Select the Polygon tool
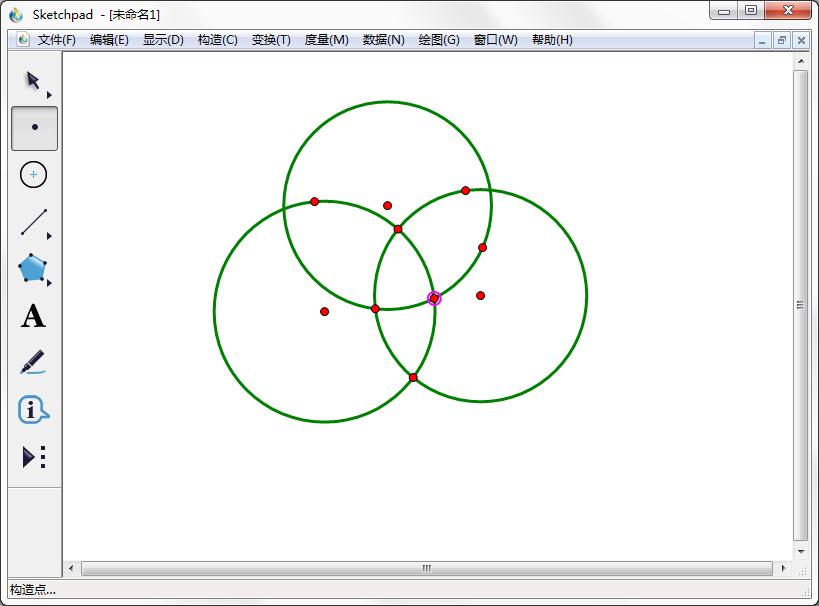Viewport: 819px width, 606px height. (x=33, y=268)
